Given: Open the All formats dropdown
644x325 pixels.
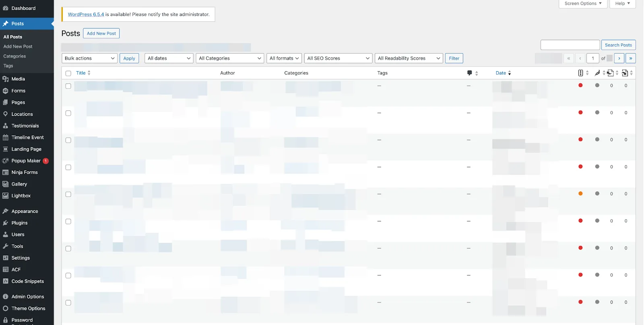Looking at the screenshot, I should click(284, 58).
